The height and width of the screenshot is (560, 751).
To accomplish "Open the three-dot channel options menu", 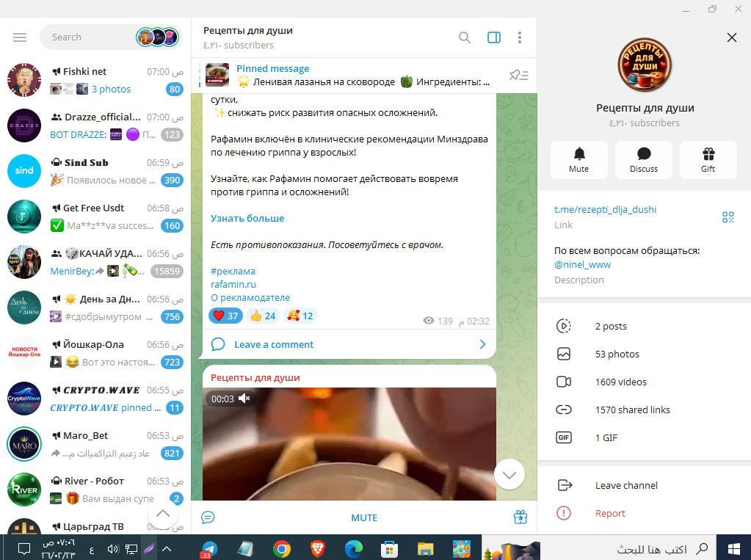I will pyautogui.click(x=520, y=37).
